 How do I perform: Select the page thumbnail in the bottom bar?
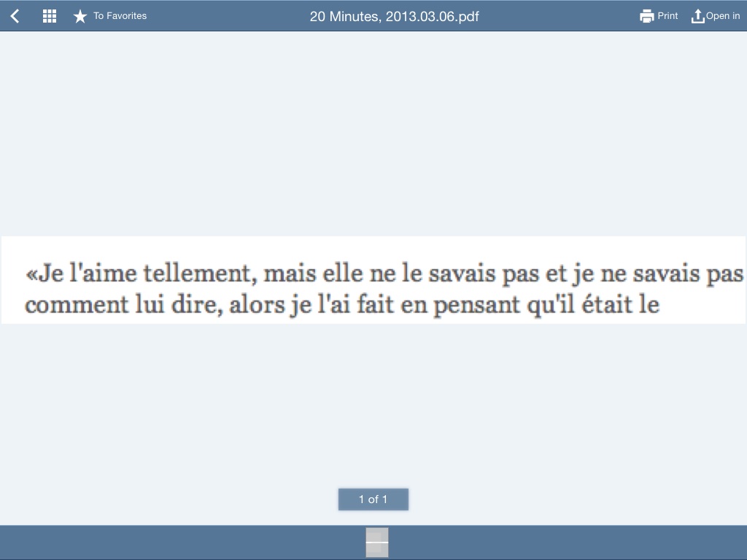(376, 542)
